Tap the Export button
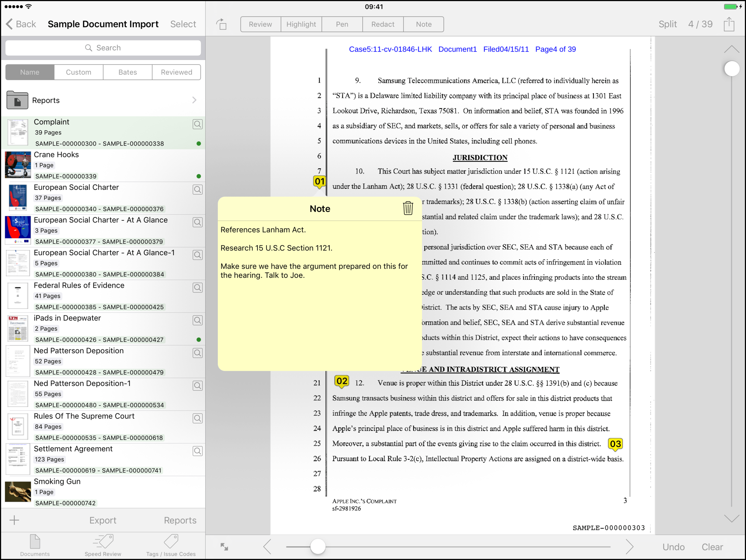 pyautogui.click(x=103, y=520)
